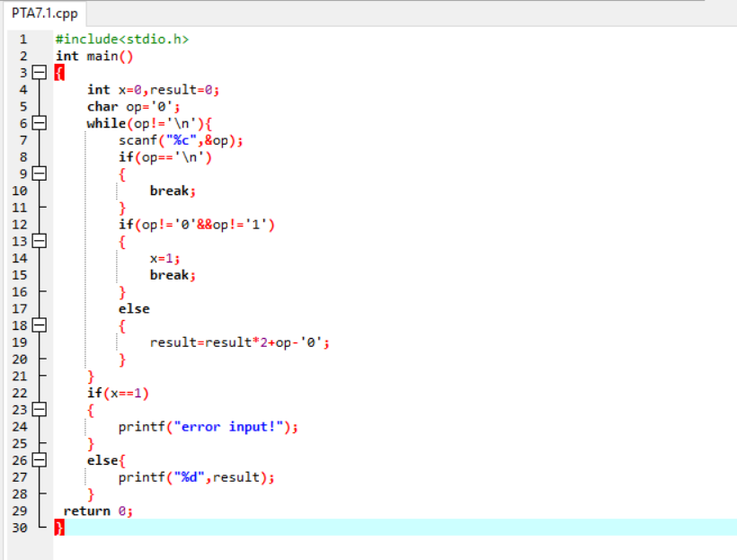Click the break; statement on line 15
The image size is (737, 560).
pyautogui.click(x=173, y=275)
